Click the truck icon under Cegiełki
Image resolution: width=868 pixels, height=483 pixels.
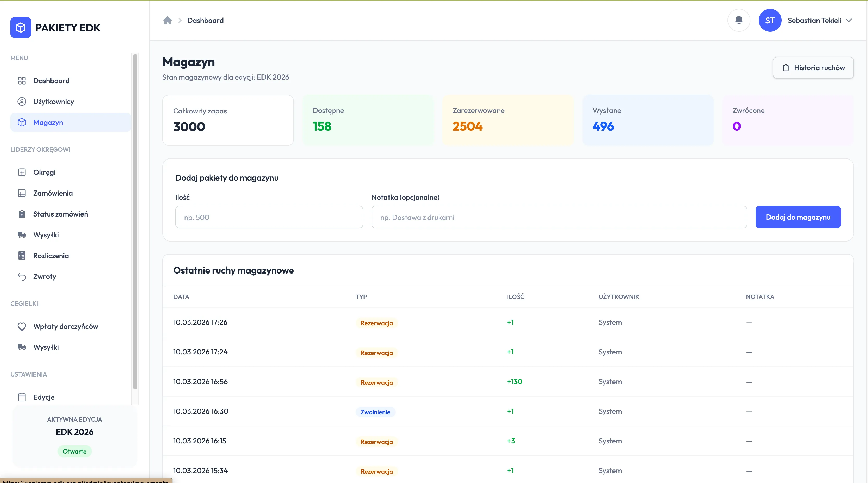[22, 347]
